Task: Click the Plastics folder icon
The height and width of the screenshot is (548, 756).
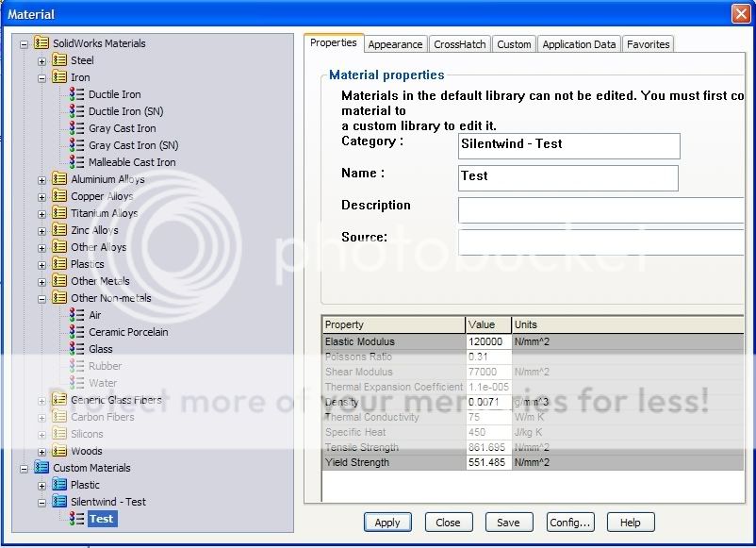Action: 59,263
